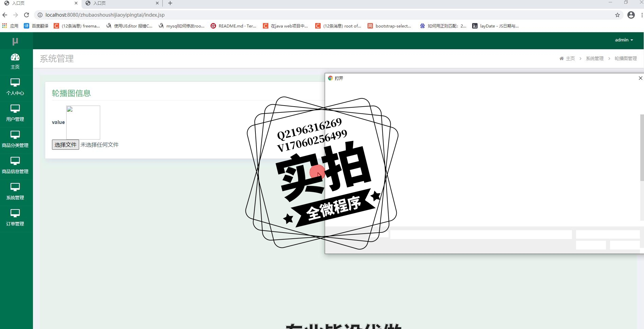Viewport: 644px width, 329px height.
Task: Click the file name field in the 打开 dialog
Action: pos(481,235)
